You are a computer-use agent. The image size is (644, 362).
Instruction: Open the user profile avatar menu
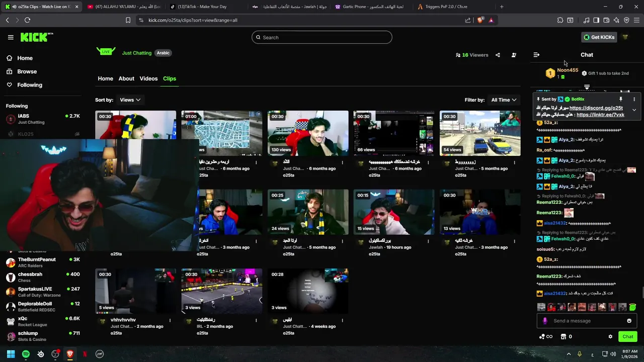[625, 37]
